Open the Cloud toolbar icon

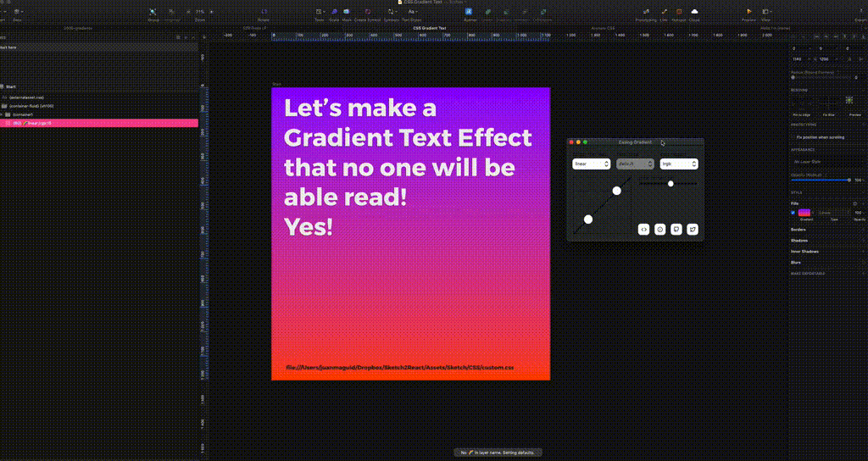[x=694, y=12]
